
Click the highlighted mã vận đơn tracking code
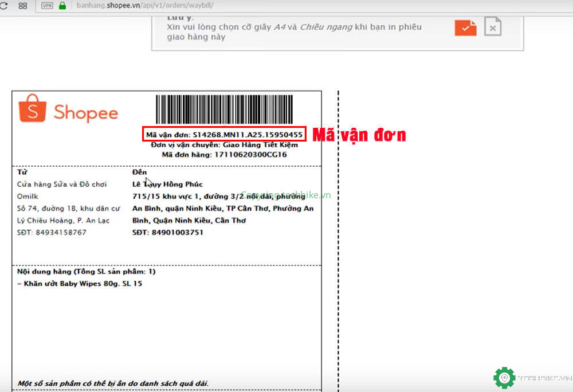pyautogui.click(x=224, y=133)
